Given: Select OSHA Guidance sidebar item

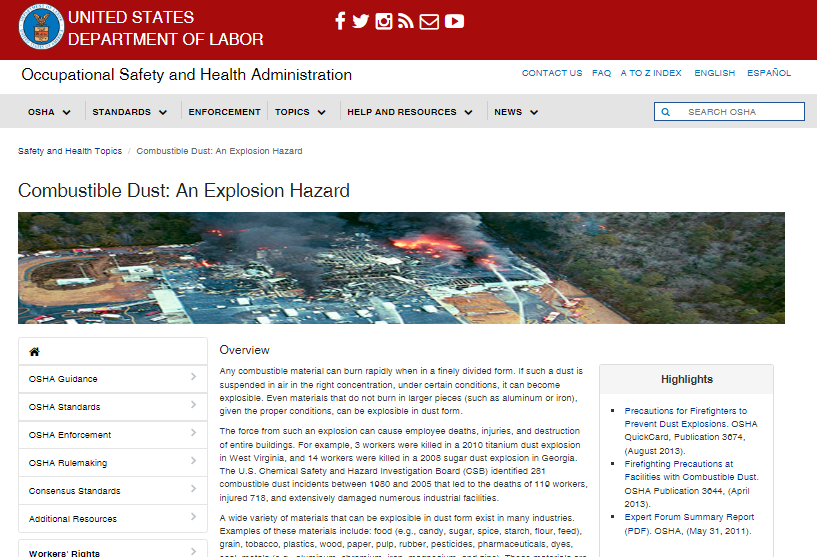Looking at the screenshot, I should [113, 379].
